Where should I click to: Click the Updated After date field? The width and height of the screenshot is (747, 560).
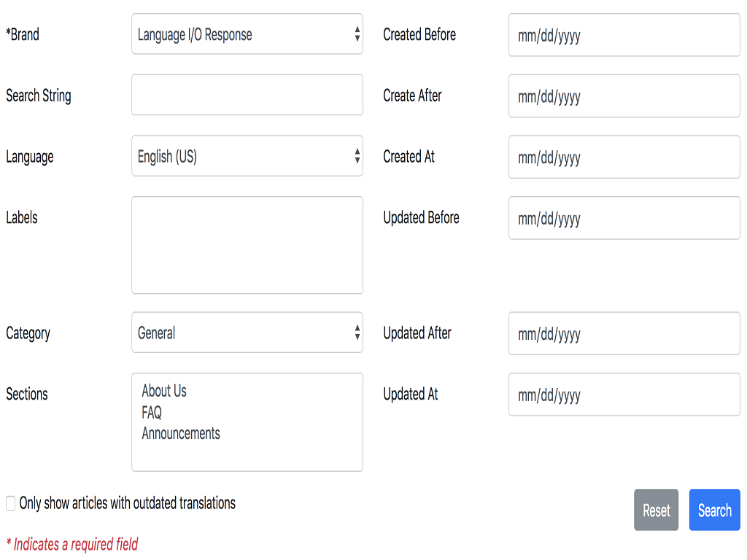pyautogui.click(x=624, y=333)
